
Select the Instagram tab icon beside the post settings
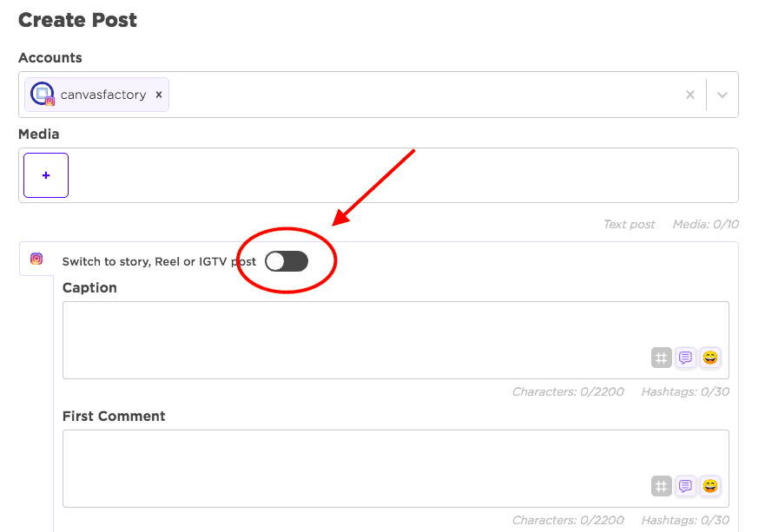[36, 259]
